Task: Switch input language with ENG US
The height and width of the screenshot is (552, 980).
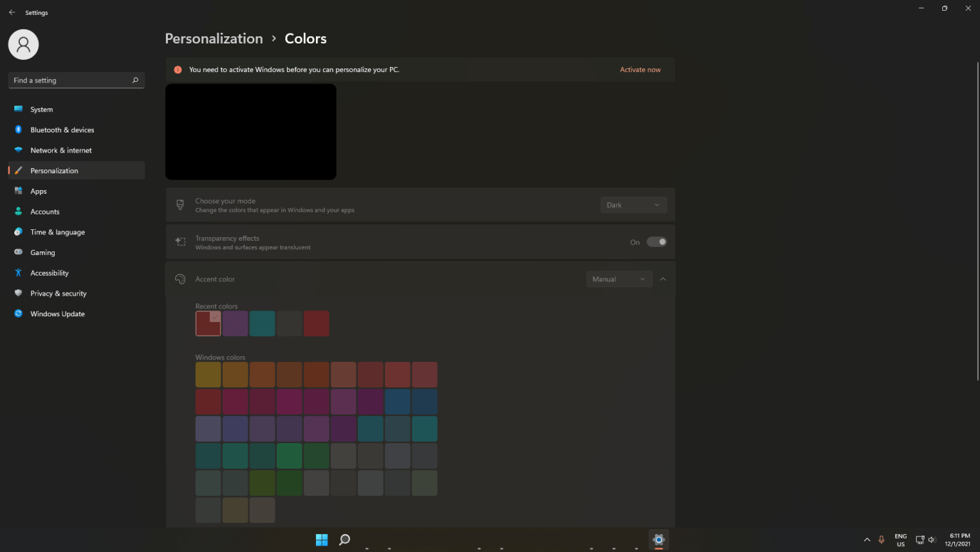Action: [x=901, y=540]
